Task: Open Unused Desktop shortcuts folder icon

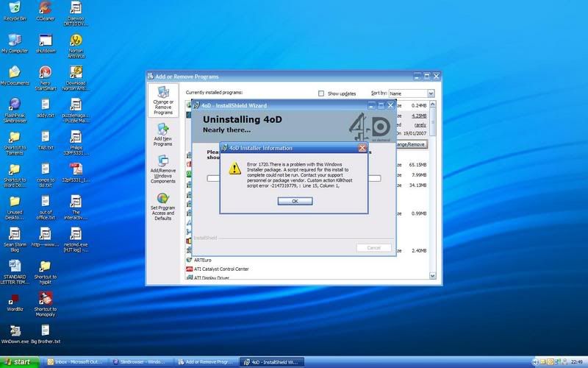Action: [15, 208]
